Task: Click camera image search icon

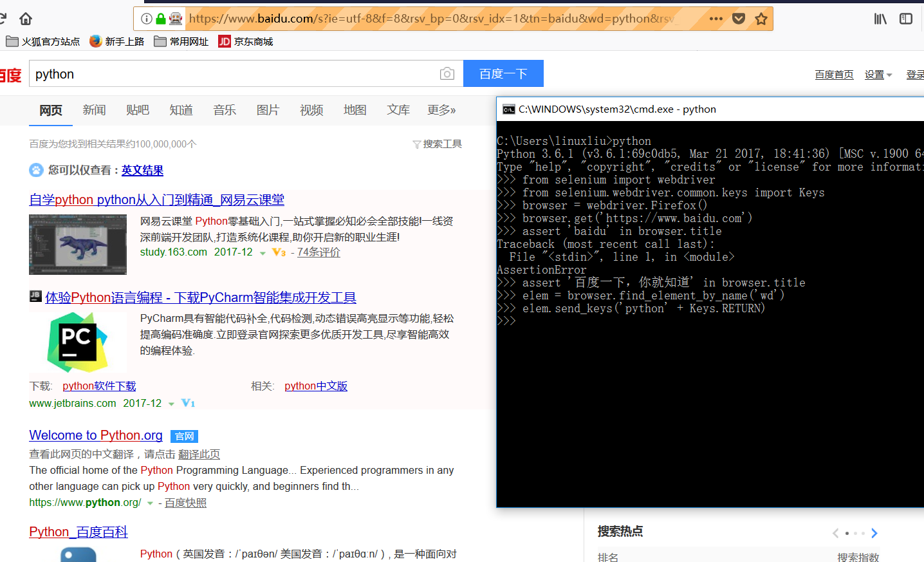Action: [447, 73]
